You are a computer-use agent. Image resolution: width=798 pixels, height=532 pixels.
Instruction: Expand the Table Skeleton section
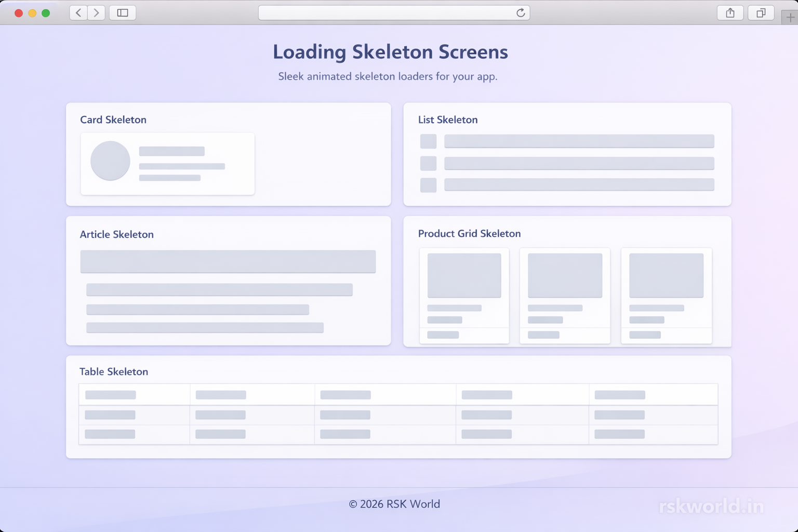113,371
